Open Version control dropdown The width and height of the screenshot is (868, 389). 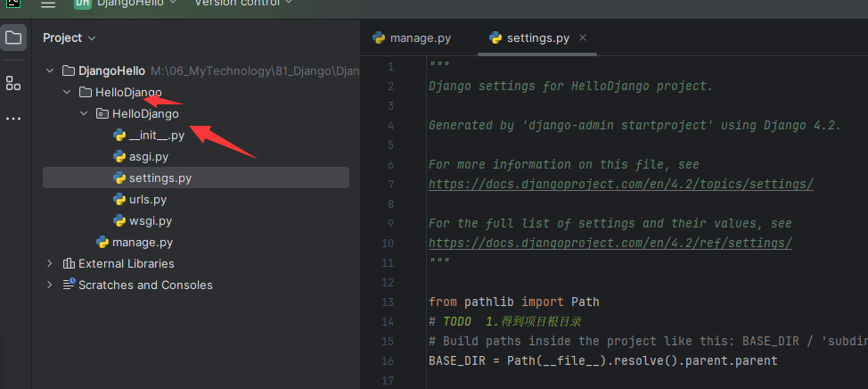tap(243, 4)
